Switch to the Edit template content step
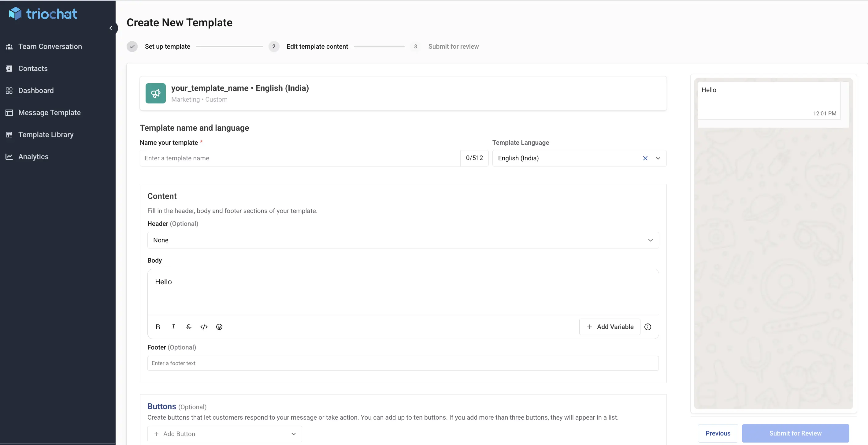The image size is (868, 445). click(x=317, y=47)
